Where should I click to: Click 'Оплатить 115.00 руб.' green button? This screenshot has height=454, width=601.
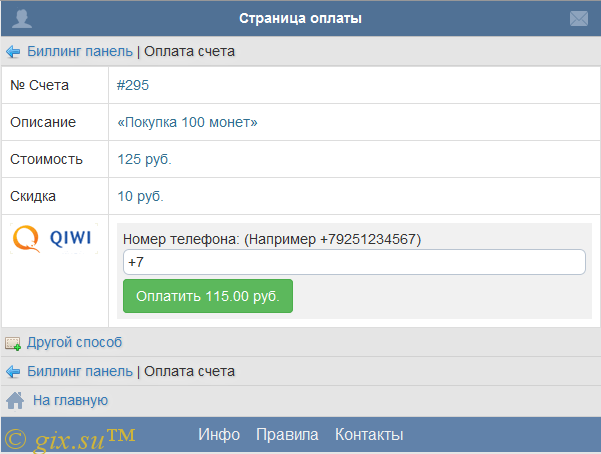coord(208,296)
